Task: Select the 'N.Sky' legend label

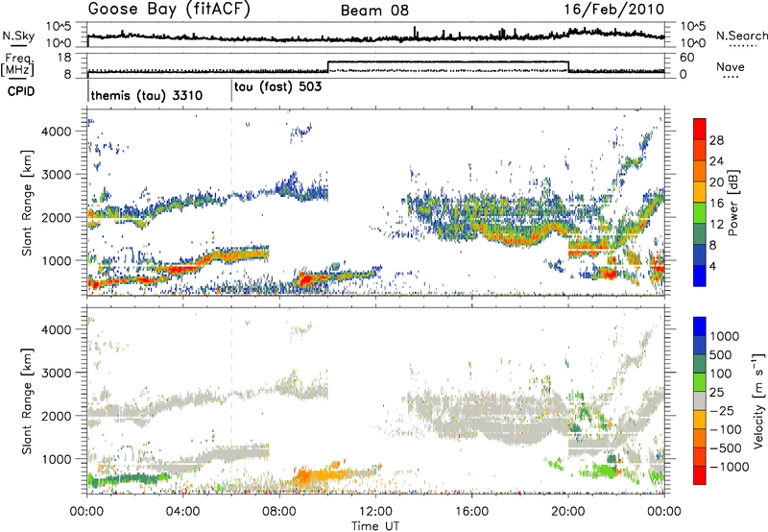Action: [x=18, y=36]
